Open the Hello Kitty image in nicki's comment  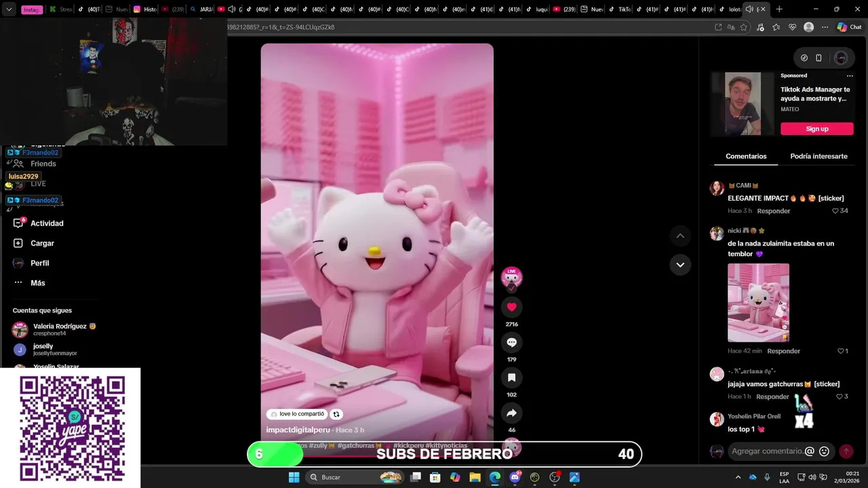point(758,302)
